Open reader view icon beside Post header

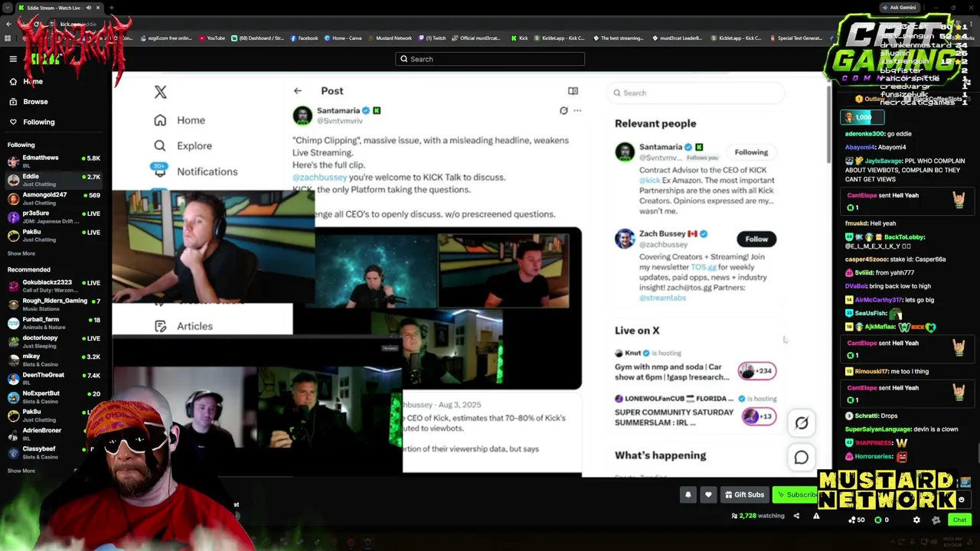(573, 91)
